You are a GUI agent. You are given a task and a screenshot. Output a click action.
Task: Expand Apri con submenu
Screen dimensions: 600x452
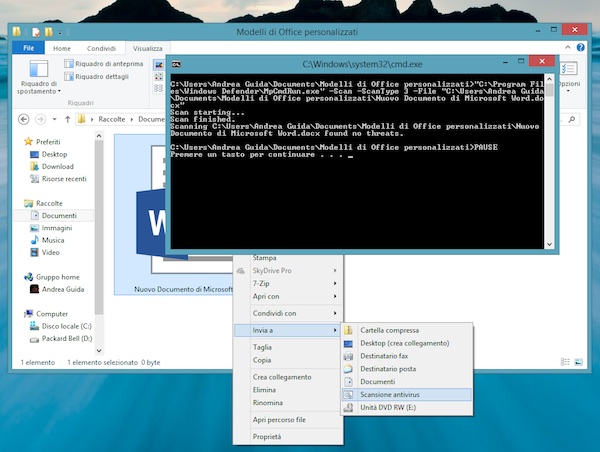pos(289,296)
